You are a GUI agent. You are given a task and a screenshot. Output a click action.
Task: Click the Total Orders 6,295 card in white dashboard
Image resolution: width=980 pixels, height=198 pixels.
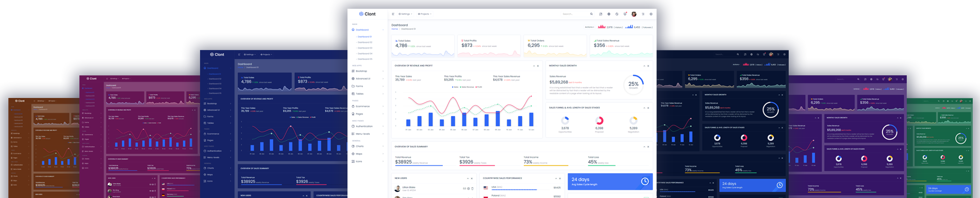coord(555,46)
